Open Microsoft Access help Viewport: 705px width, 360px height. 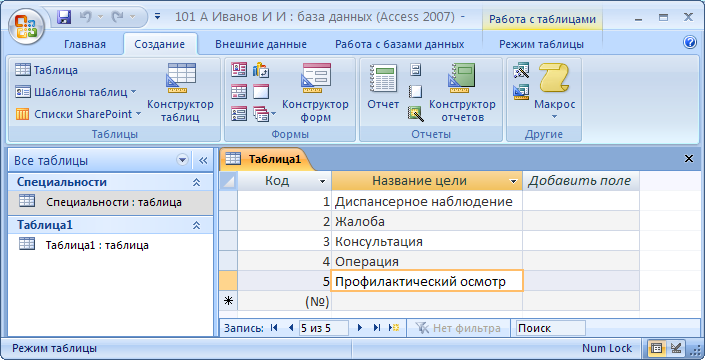tap(689, 42)
